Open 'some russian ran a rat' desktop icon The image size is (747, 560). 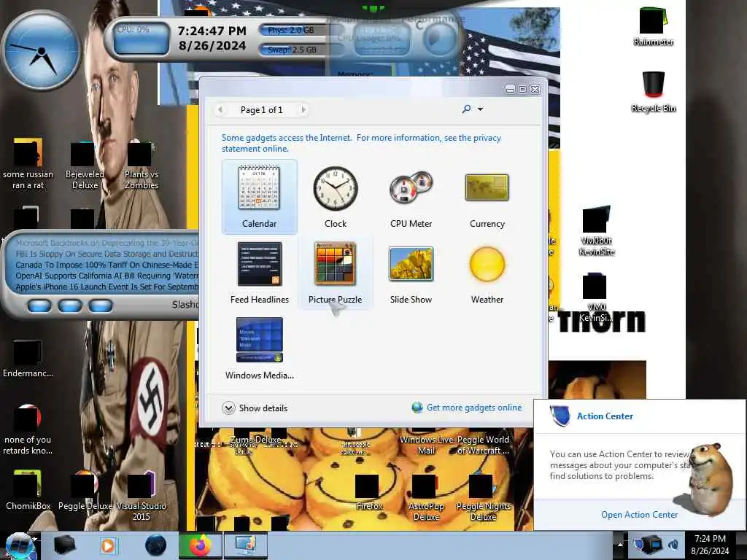[x=28, y=165]
